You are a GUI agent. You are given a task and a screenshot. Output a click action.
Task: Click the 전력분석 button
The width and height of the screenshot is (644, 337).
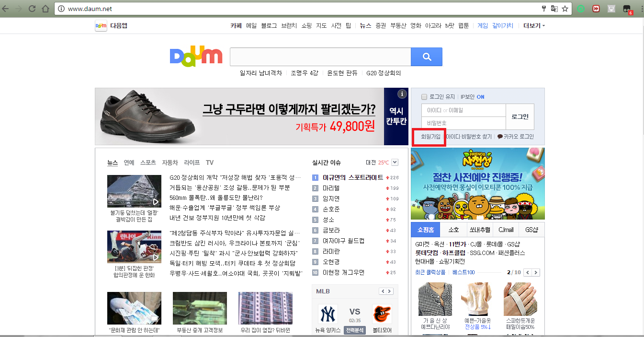[355, 330]
